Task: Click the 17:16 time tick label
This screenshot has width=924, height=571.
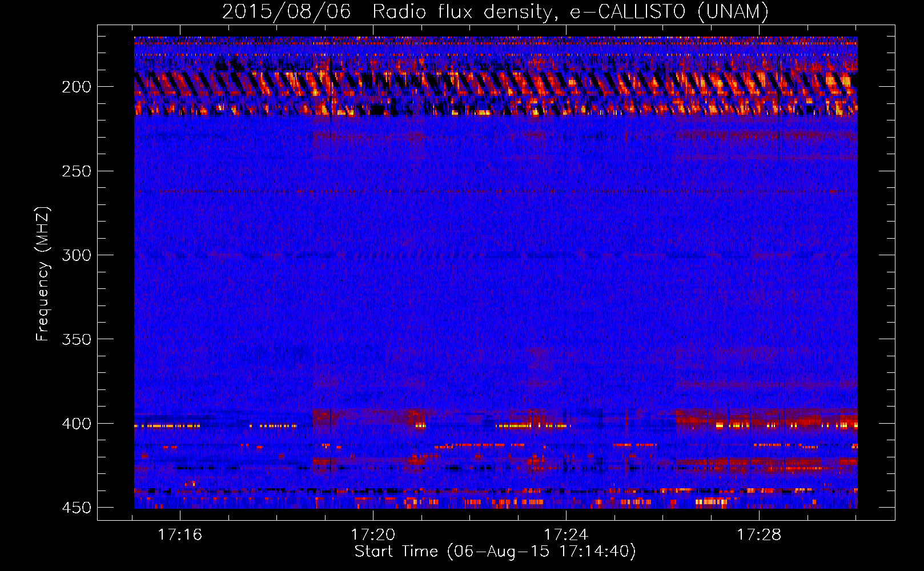Action: point(180,534)
